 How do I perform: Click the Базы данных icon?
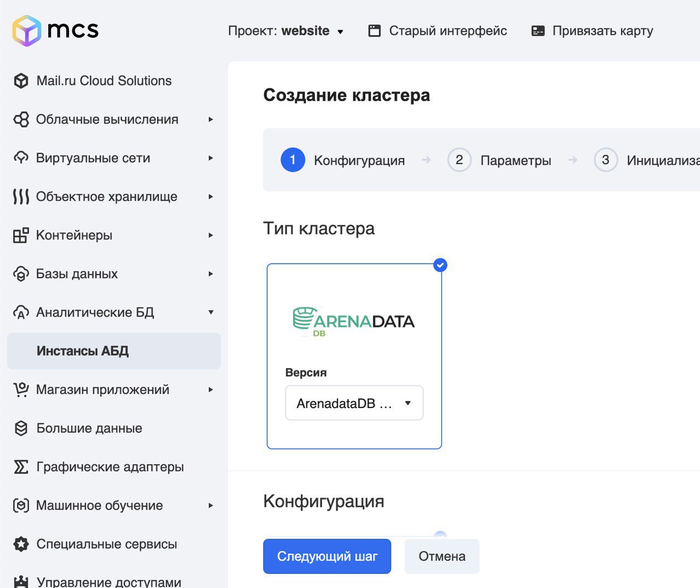click(21, 273)
